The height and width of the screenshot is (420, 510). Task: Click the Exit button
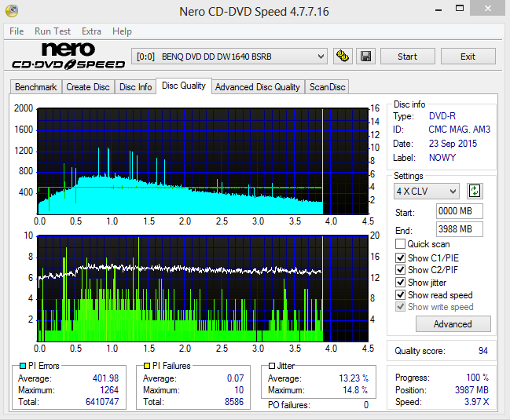(468, 57)
